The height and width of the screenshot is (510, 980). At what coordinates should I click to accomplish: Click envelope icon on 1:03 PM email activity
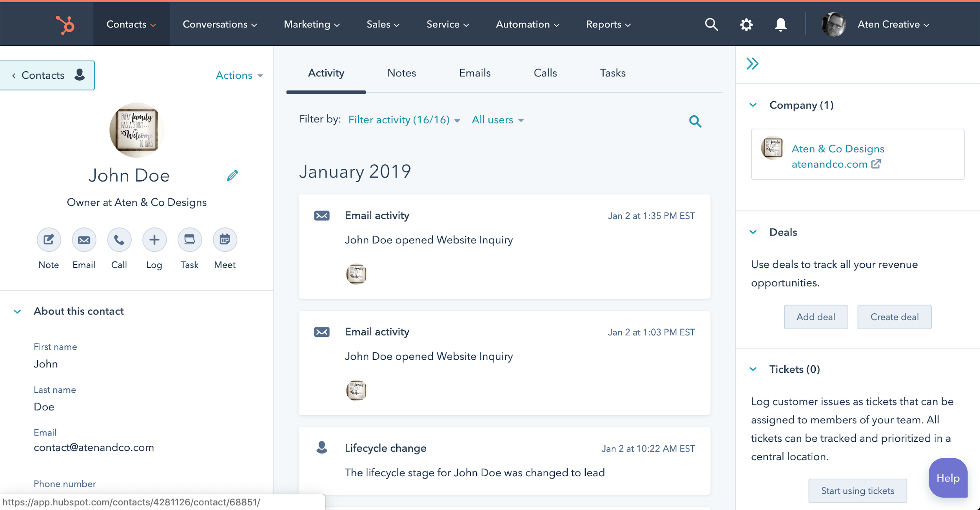point(322,332)
